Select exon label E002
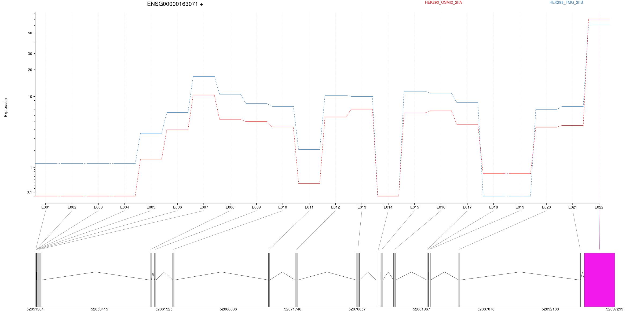Image resolution: width=644 pixels, height=322 pixels. pyautogui.click(x=72, y=207)
